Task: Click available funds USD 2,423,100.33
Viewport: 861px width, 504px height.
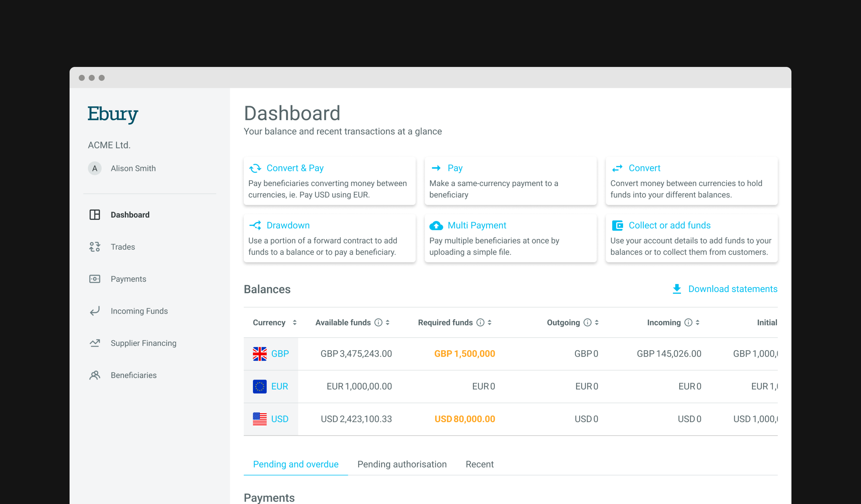Action: (356, 419)
